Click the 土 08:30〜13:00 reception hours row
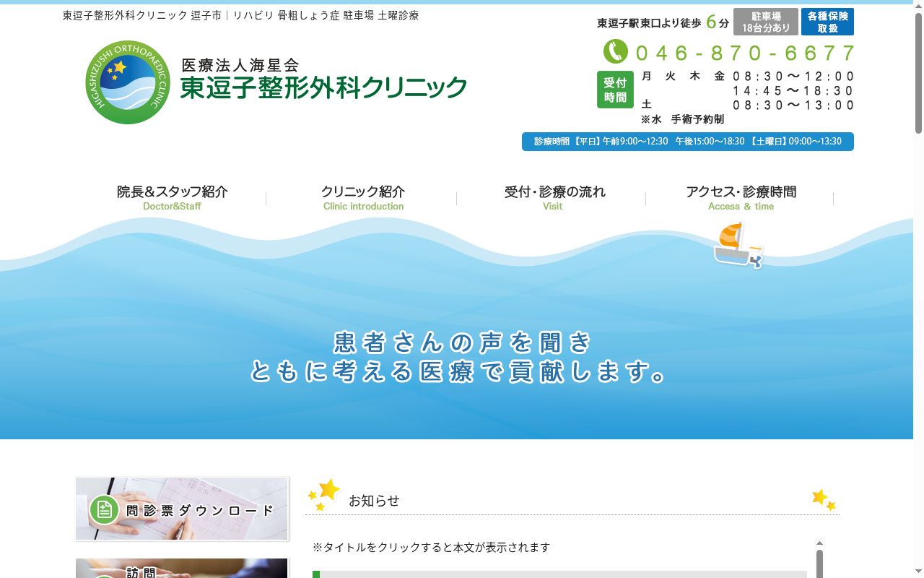Screen dimensions: 924x578 tap(747, 105)
